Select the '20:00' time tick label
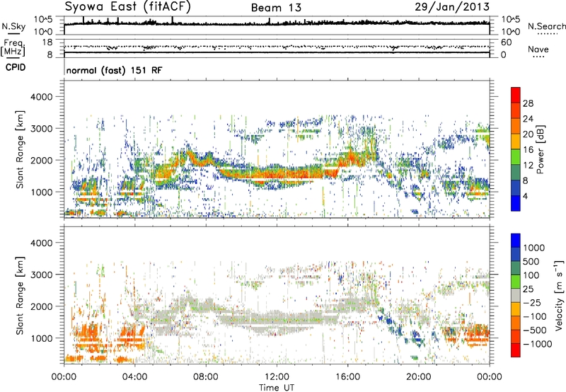Image resolution: width=566 pixels, height=392 pixels. [418, 377]
